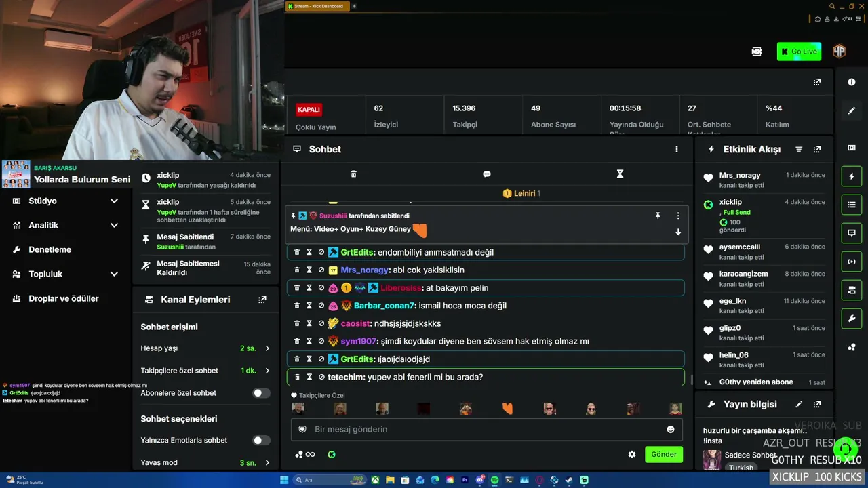Toggle Abonelere özel sohbet switch
868x488 pixels.
tap(261, 393)
